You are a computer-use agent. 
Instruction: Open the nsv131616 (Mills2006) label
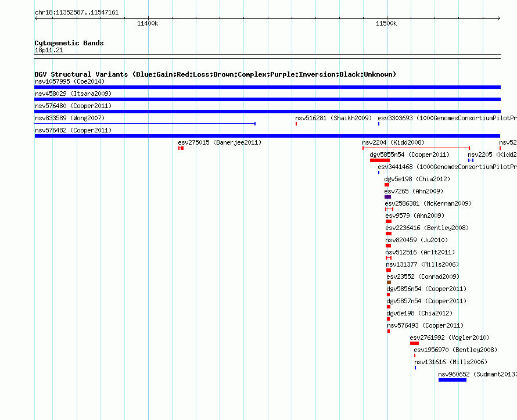click(451, 362)
